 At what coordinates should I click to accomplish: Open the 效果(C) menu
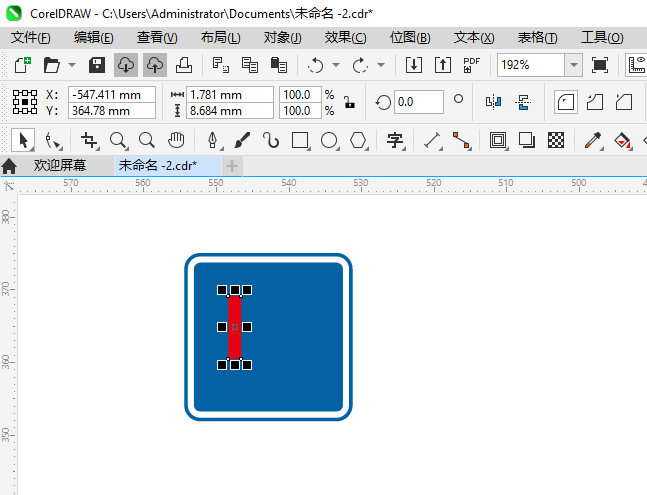point(345,38)
